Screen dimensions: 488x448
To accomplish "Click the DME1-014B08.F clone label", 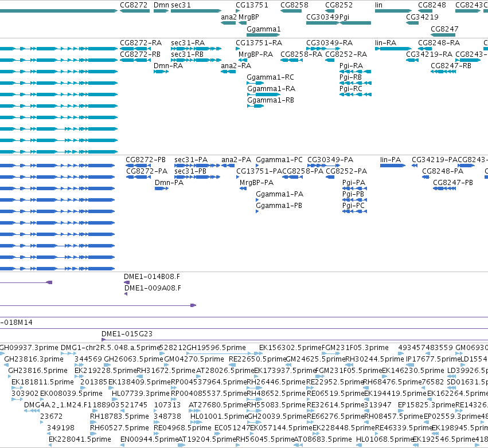I will click(x=151, y=277).
